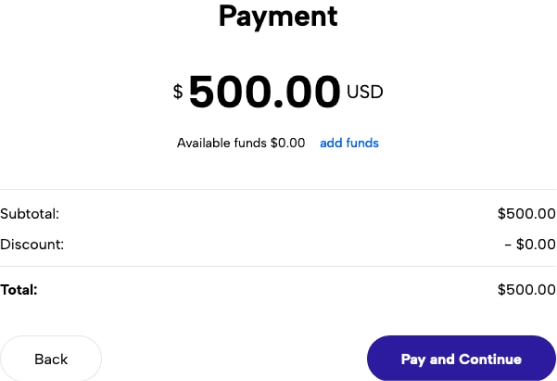Click the bold Total label
Screen dimensions: 557x381
click(19, 290)
